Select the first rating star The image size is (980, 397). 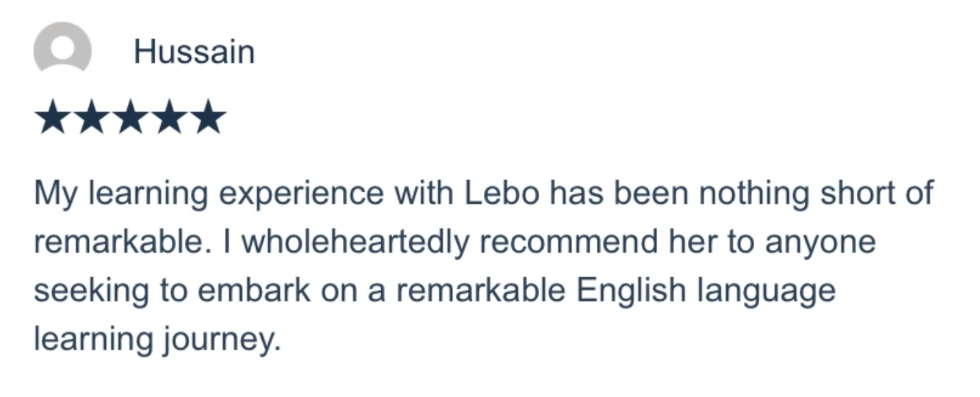[x=54, y=118]
